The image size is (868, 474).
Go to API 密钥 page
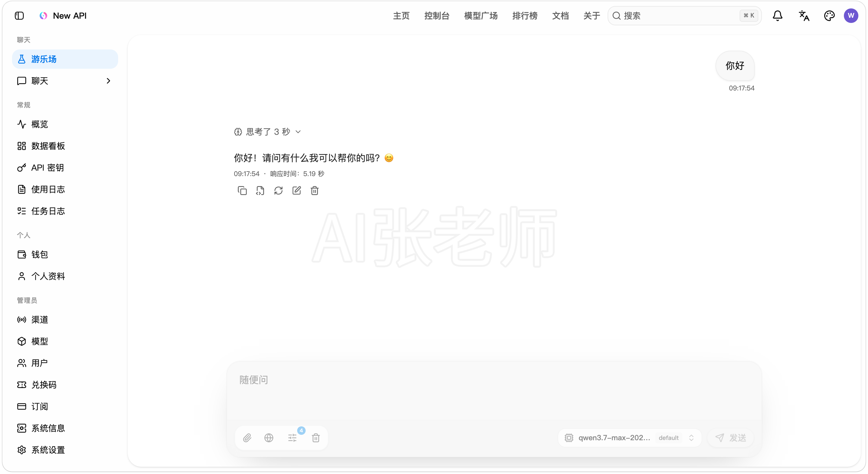65,168
